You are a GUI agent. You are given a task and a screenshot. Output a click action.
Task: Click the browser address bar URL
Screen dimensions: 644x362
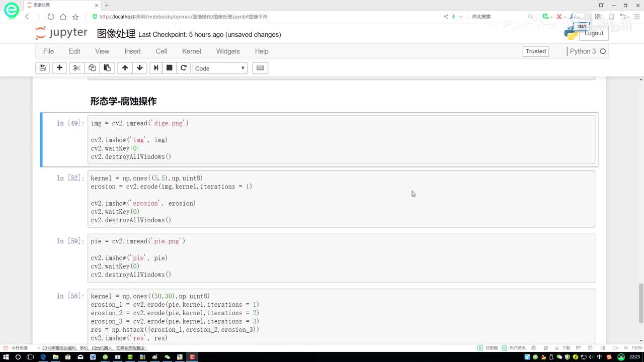[183, 17]
